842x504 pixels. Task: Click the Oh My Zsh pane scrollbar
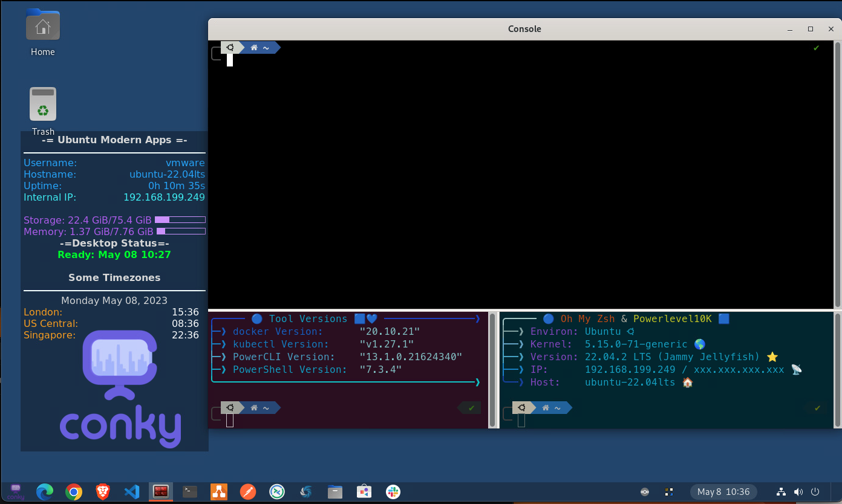[838, 370]
